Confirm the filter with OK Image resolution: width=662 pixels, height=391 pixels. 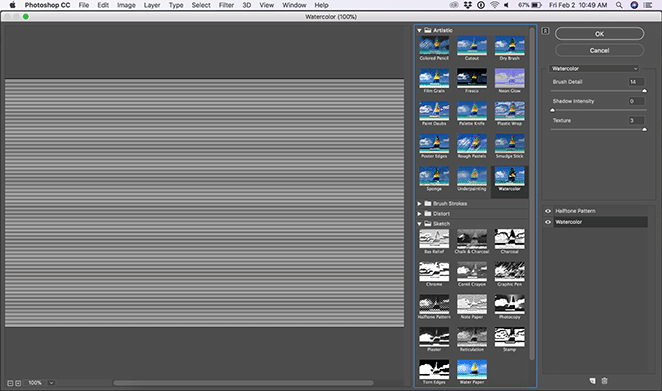[x=599, y=34]
